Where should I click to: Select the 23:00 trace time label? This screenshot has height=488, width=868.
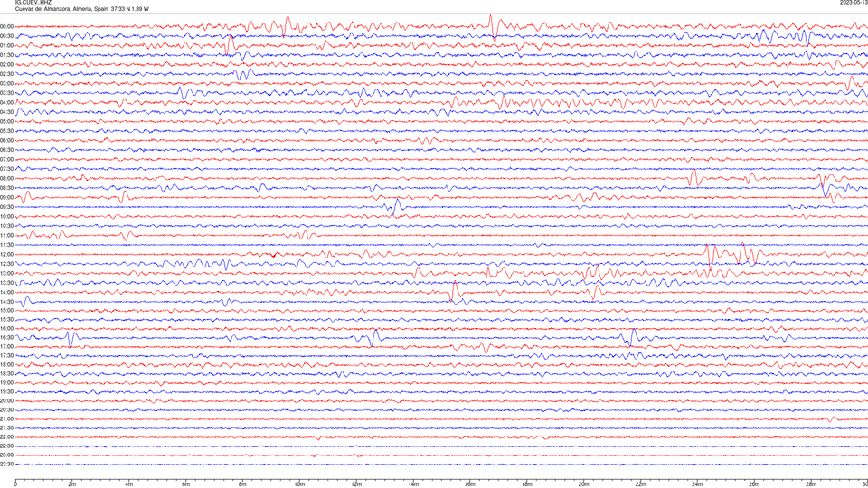[6, 455]
